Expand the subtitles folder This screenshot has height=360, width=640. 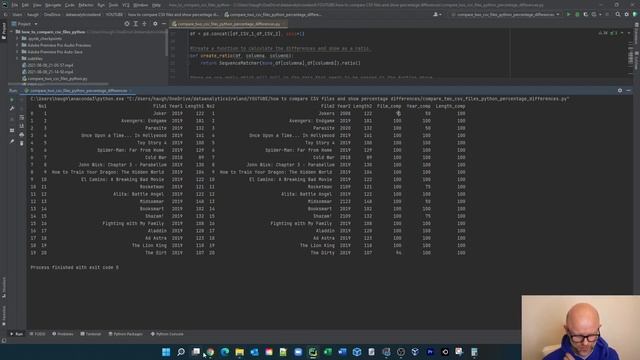tap(18, 59)
